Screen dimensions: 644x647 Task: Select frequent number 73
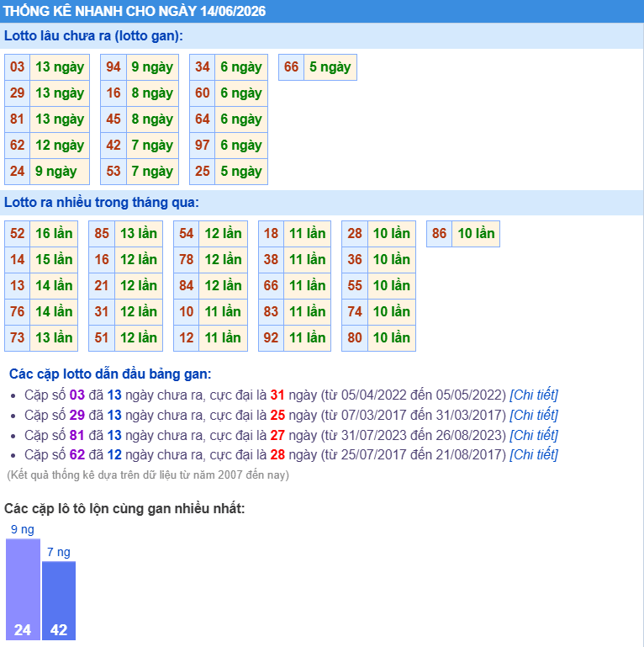(18, 338)
